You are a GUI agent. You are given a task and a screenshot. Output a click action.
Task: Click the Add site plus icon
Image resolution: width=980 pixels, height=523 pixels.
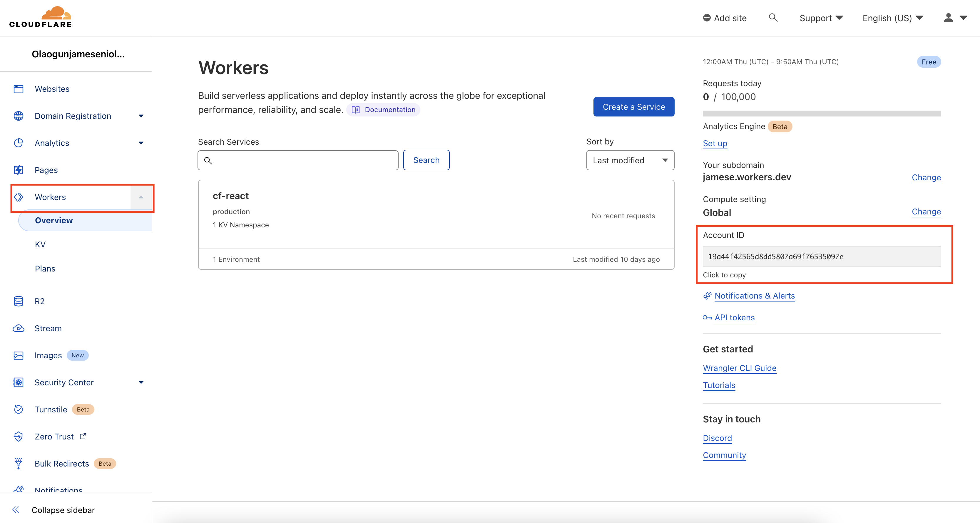706,18
